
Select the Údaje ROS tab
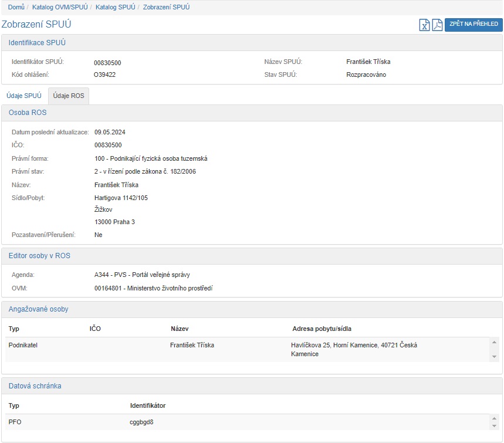coord(69,96)
